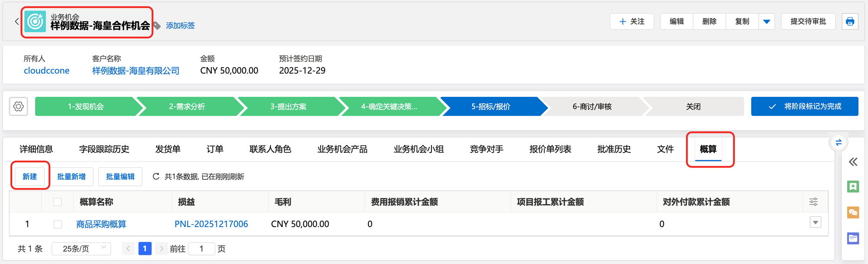Screen dimensions: 868x264
Task: Open the 报价单列表 tab
Action: pyautogui.click(x=550, y=149)
